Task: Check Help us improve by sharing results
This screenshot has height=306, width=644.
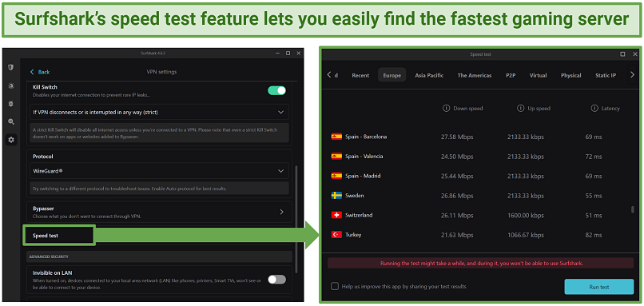Action: click(335, 286)
